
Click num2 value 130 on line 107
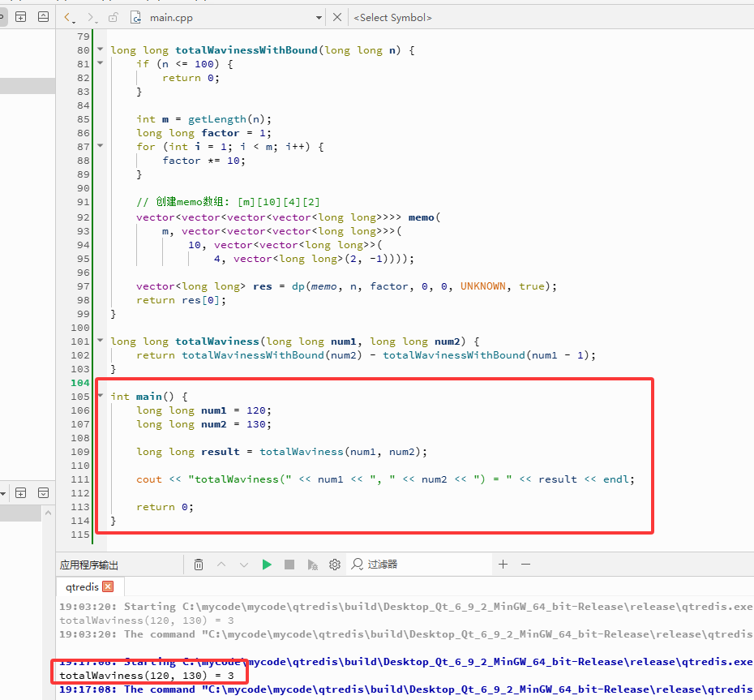[x=256, y=424]
